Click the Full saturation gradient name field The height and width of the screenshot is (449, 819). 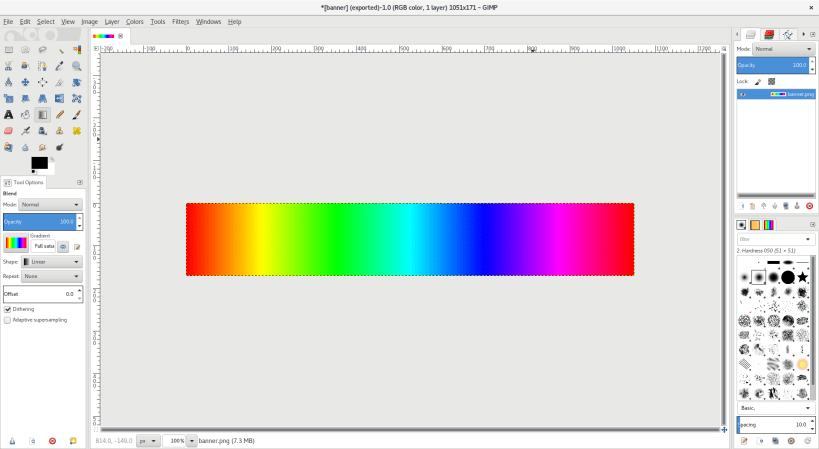pyautogui.click(x=44, y=246)
